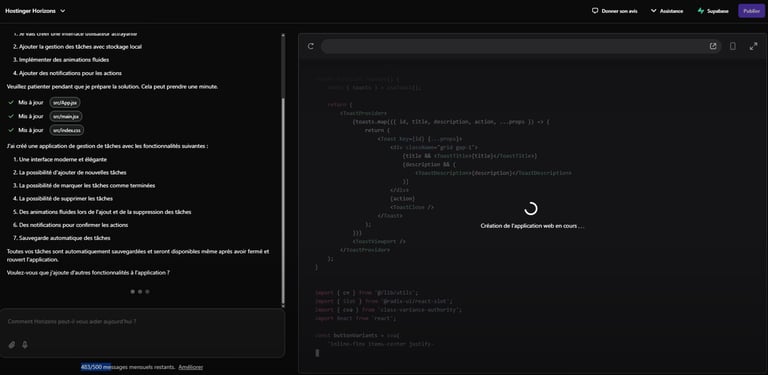Select text "La possibilité d'ajouter de nouvelles tâches"
This screenshot has width=768, height=375.
(x=72, y=173)
